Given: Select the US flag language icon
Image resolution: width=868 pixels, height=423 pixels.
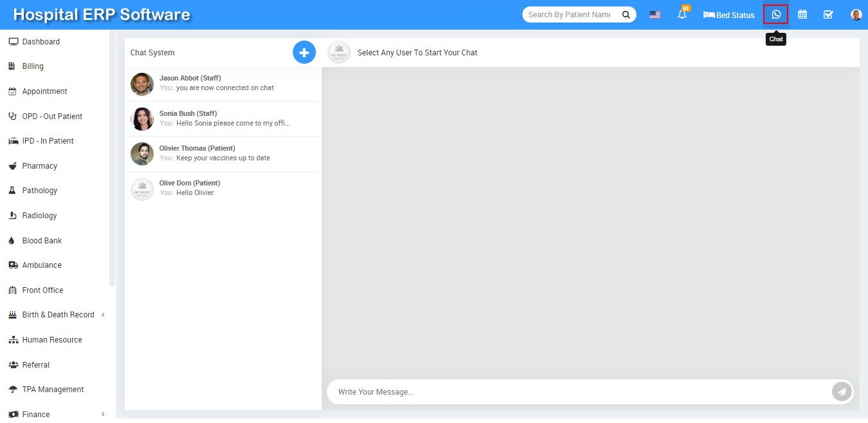Looking at the screenshot, I should point(654,15).
